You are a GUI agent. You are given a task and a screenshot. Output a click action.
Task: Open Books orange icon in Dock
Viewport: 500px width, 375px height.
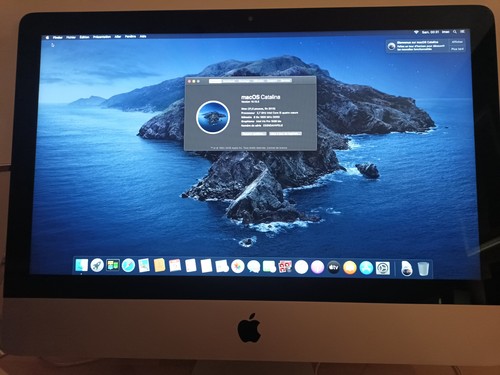coord(350,268)
